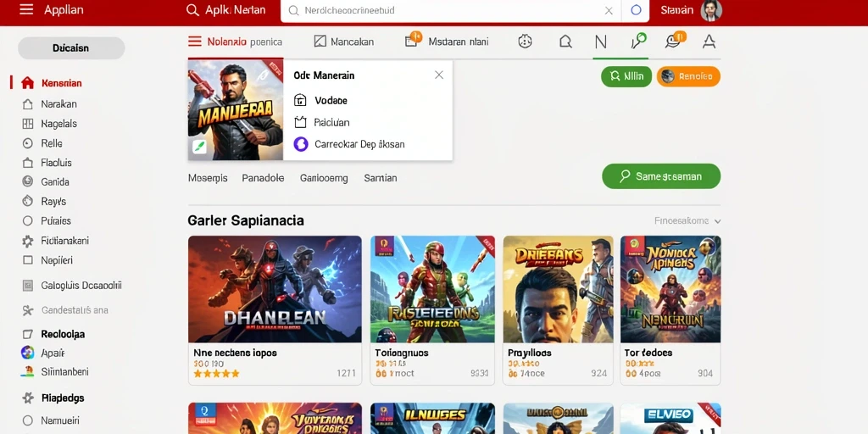The image size is (868, 434).
Task: Click the grid icon beside Nagelals
Action: (27, 124)
